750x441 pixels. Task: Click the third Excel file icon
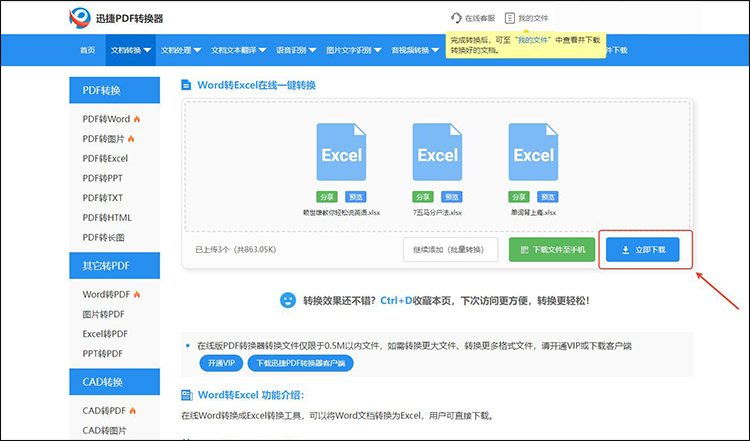[533, 152]
